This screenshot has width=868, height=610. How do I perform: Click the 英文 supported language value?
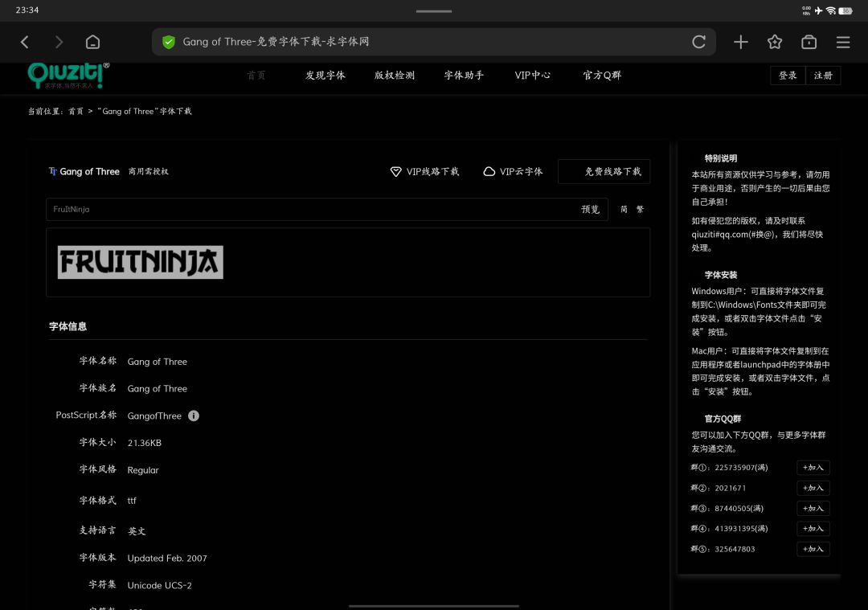pyautogui.click(x=137, y=531)
